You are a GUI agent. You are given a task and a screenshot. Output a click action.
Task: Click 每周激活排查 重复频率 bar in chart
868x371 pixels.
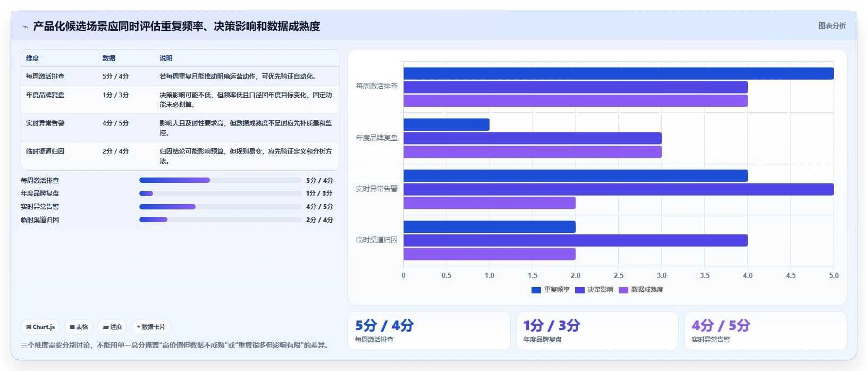(x=619, y=73)
